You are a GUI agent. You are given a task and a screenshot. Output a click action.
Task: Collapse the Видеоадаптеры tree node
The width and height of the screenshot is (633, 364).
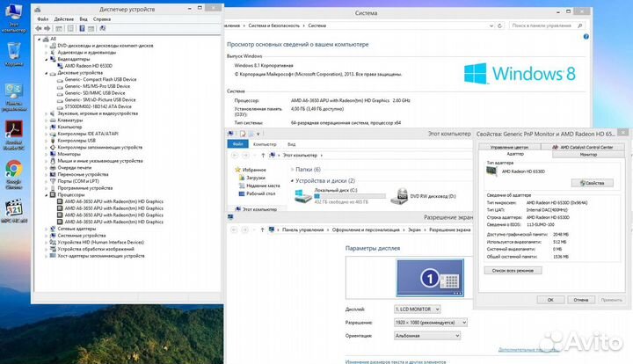[x=46, y=59]
